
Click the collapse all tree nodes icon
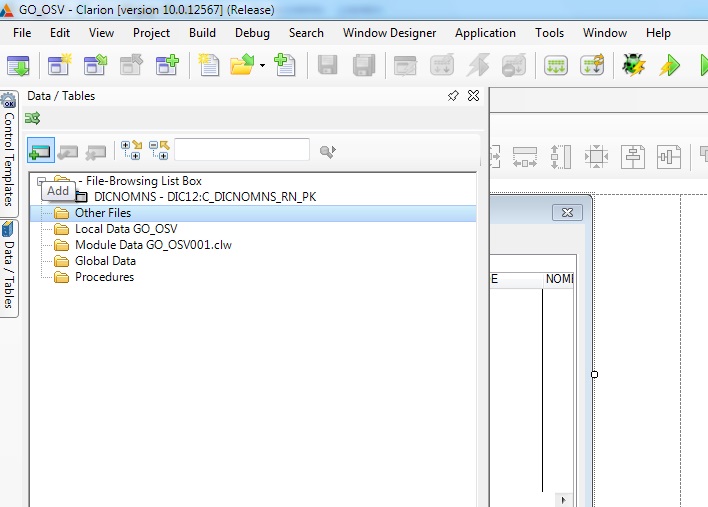[x=159, y=151]
